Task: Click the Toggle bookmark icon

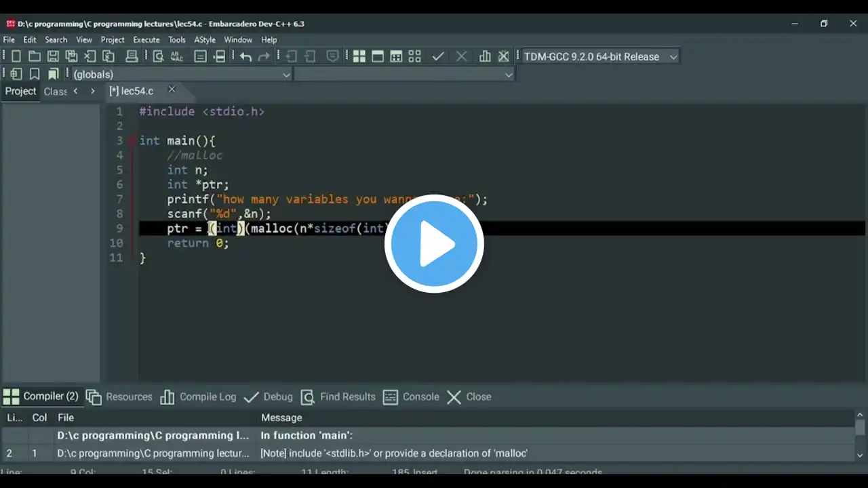Action: click(x=35, y=74)
